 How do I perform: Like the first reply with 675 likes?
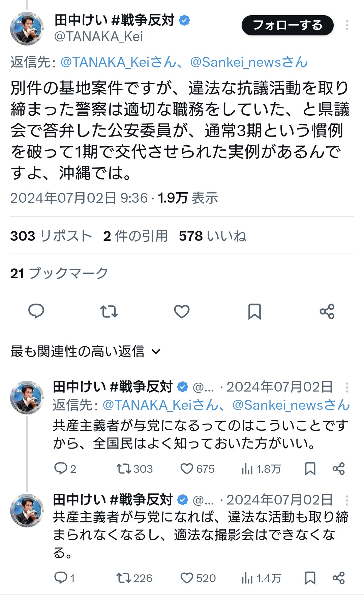point(198,469)
